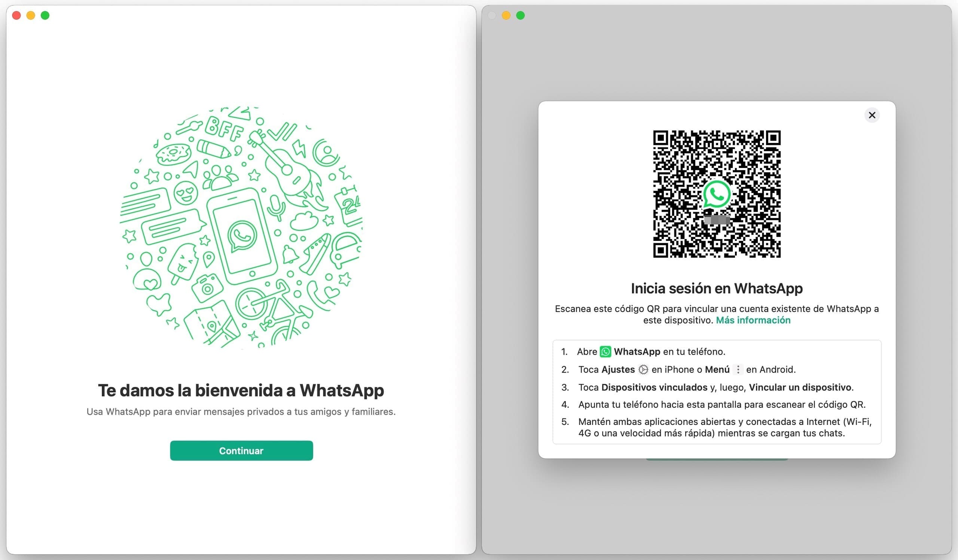Click the Continuar button in the welcome window

pyautogui.click(x=241, y=451)
